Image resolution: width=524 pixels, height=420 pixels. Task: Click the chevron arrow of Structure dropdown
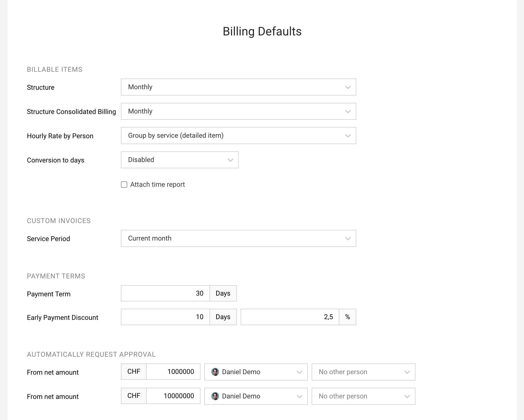pyautogui.click(x=348, y=87)
